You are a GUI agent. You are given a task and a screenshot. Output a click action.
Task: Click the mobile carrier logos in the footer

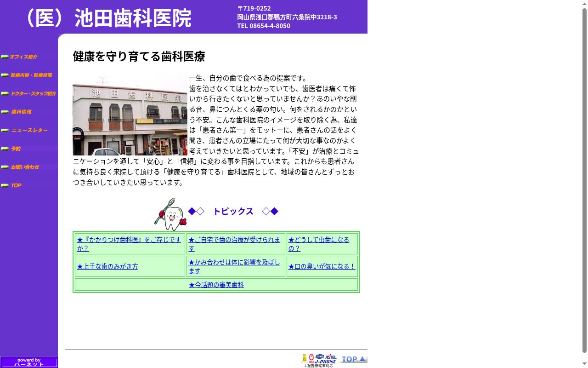319,360
